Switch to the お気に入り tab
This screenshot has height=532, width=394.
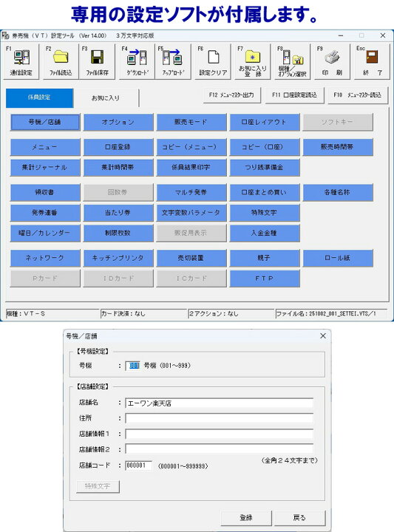tap(106, 98)
